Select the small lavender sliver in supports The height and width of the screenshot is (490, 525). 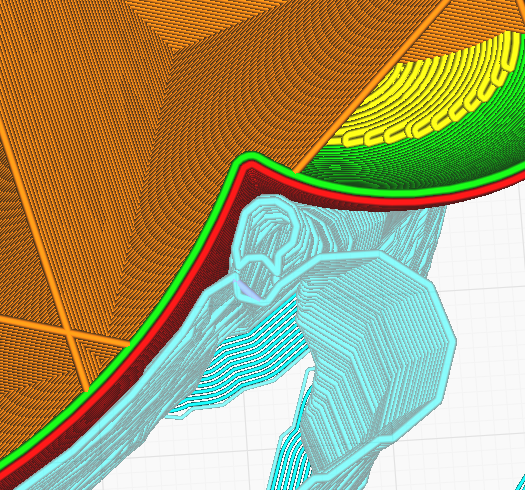248,290
